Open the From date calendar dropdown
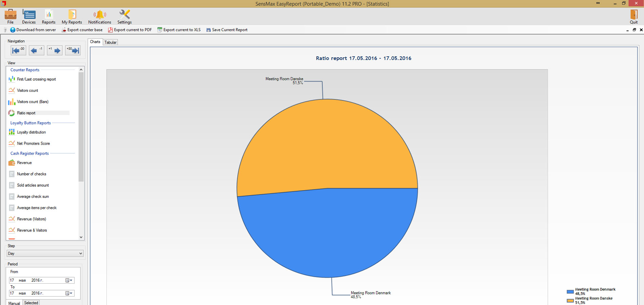Screen dimensions: 644x305 pos(69,280)
